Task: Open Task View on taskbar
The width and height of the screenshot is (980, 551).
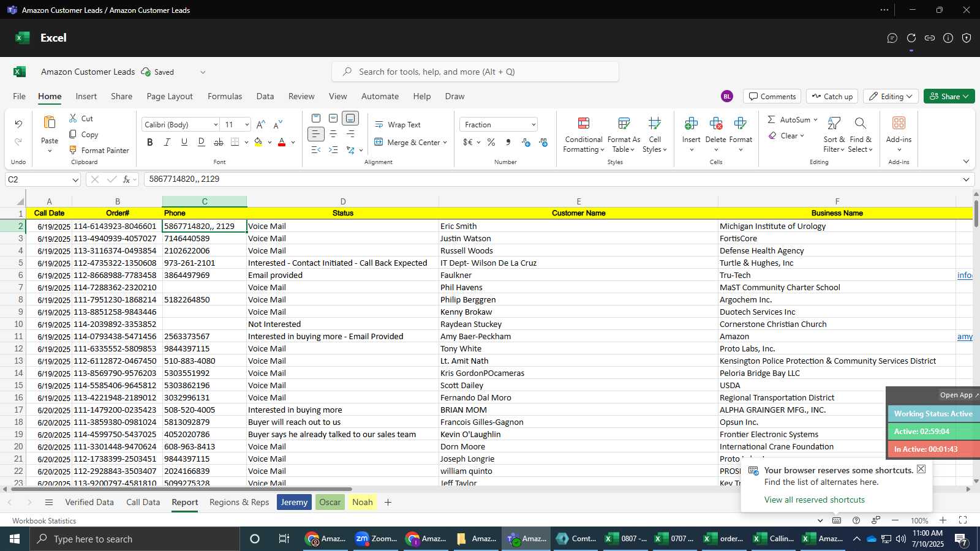Action: [284, 539]
